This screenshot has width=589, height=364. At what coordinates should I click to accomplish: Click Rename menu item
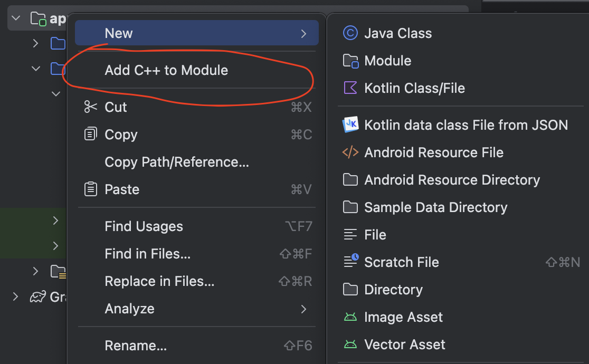pos(136,346)
